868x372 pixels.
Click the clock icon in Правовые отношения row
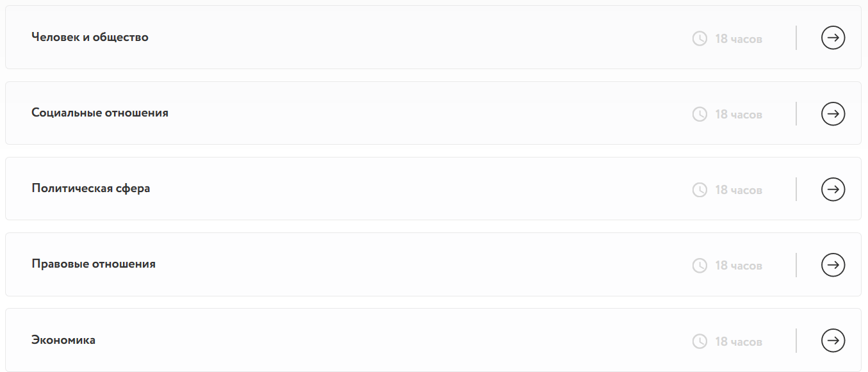pyautogui.click(x=700, y=265)
